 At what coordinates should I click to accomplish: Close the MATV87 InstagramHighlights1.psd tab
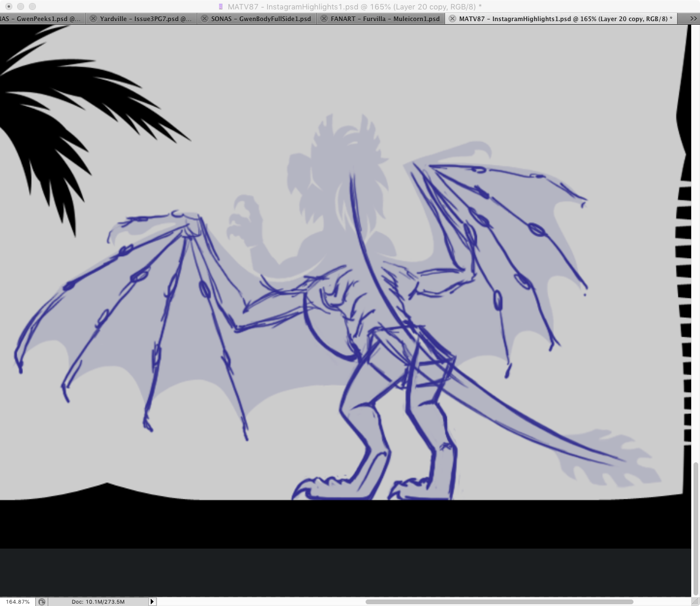tap(452, 19)
